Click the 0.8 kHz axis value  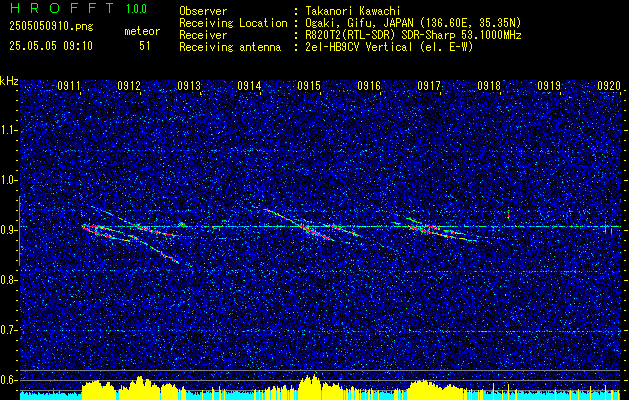point(9,280)
